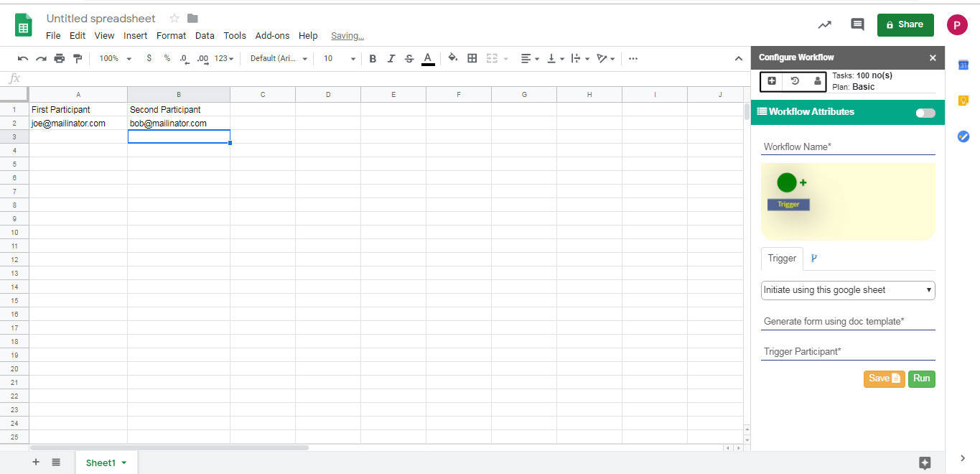This screenshot has width=980, height=474.
Task: Open the File menu
Action: pos(53,35)
